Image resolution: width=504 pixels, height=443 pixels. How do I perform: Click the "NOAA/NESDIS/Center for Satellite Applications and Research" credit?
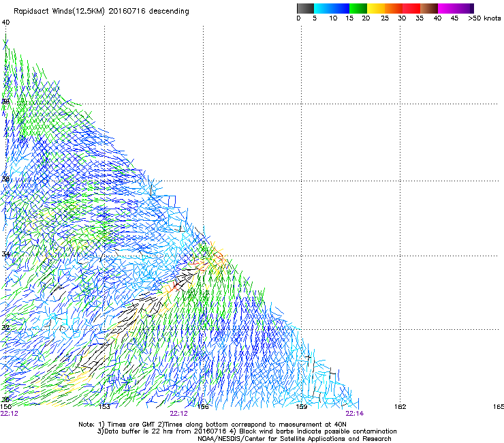pos(294,439)
